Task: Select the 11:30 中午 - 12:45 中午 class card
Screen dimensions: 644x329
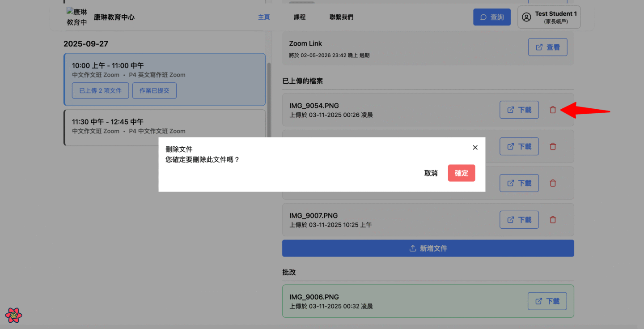Action: tap(165, 127)
